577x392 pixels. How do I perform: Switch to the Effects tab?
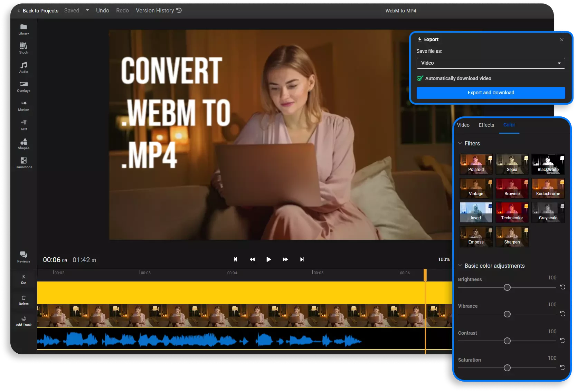coord(486,125)
